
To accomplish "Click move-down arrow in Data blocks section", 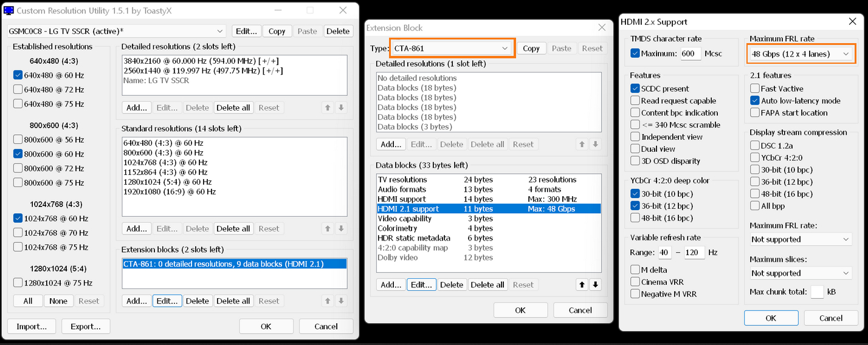I will click(595, 284).
